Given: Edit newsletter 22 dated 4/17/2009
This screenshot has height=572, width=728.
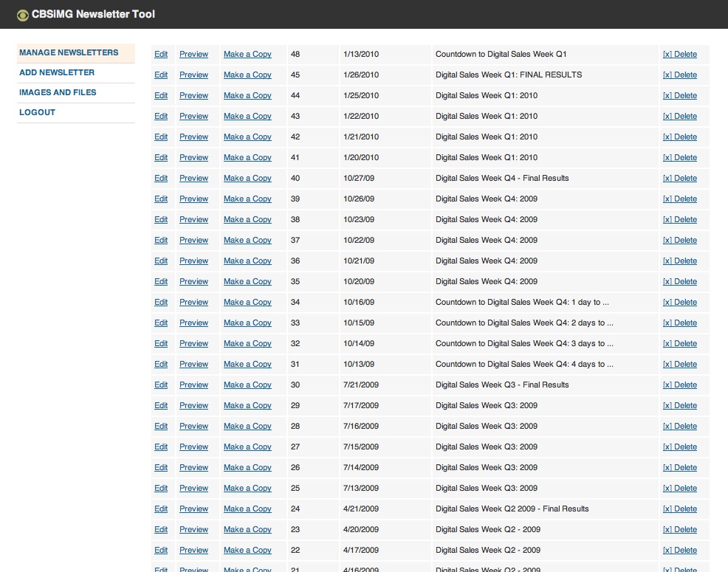Looking at the screenshot, I should coord(161,551).
